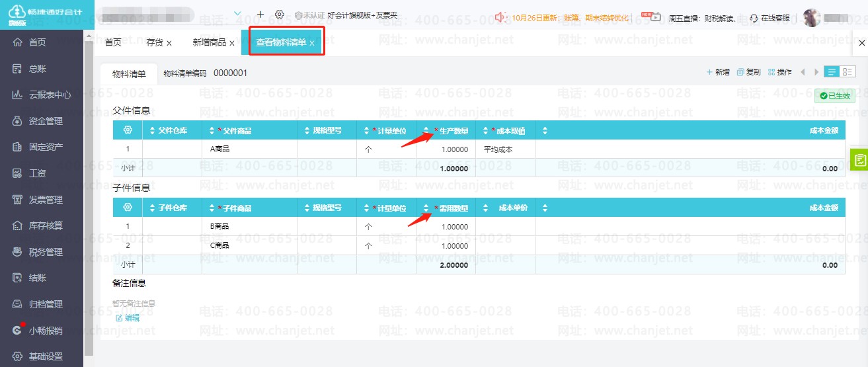The width and height of the screenshot is (868, 367).
Task: Open the settings gear in top bar
Action: pyautogui.click(x=280, y=15)
